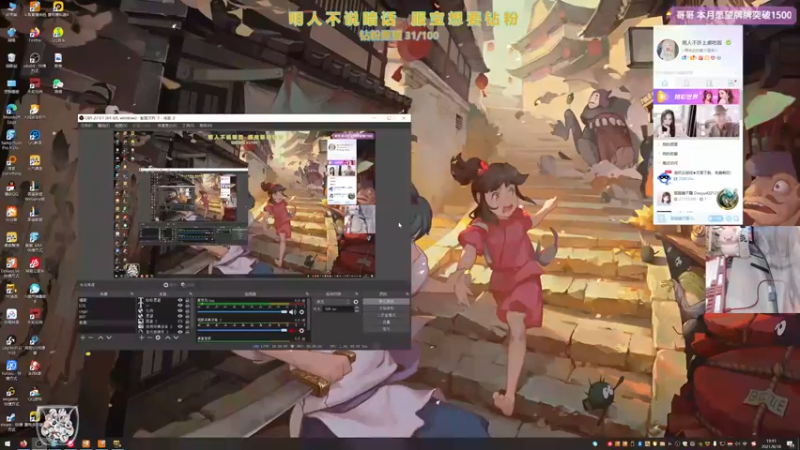
Task: Add a new source in Sources panel
Action: pyautogui.click(x=142, y=337)
